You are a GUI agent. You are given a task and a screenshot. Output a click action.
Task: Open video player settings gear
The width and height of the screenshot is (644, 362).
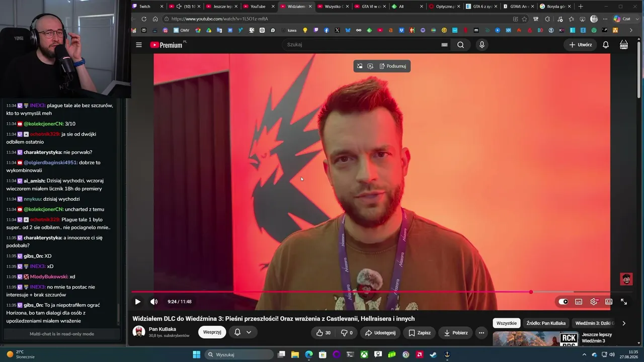click(x=594, y=302)
